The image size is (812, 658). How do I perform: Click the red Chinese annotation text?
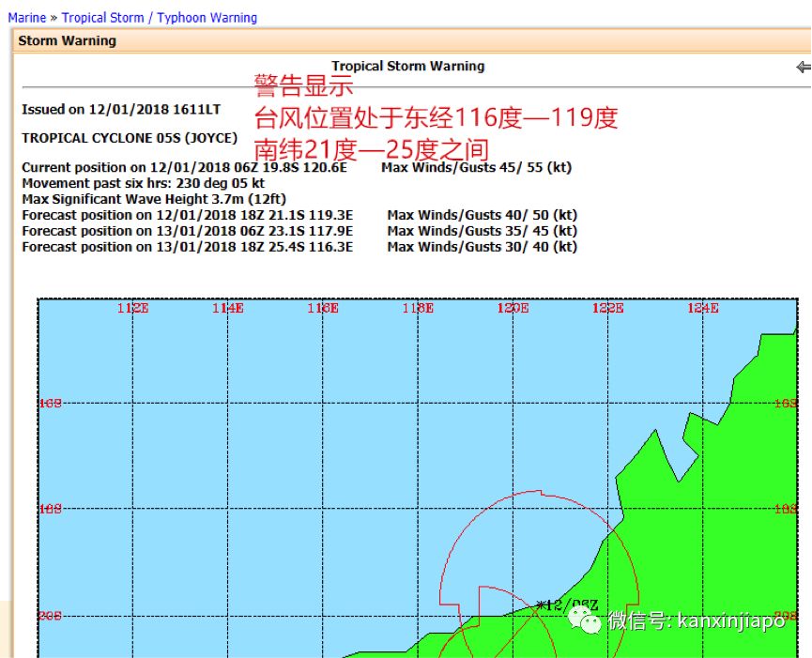point(436,118)
